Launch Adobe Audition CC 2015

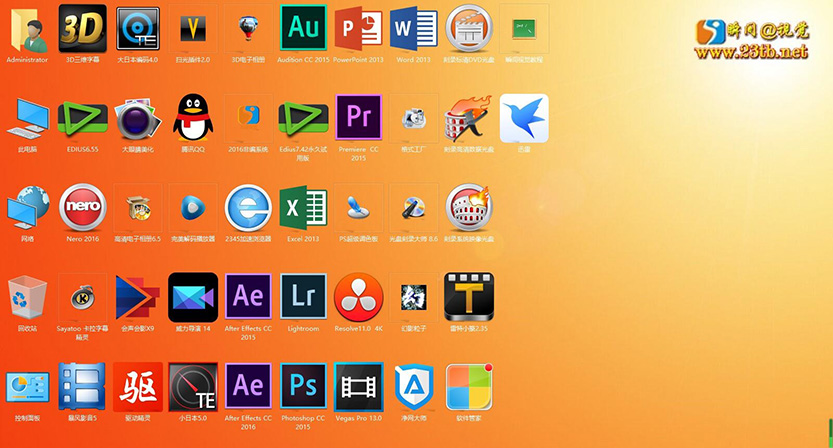tap(303, 28)
